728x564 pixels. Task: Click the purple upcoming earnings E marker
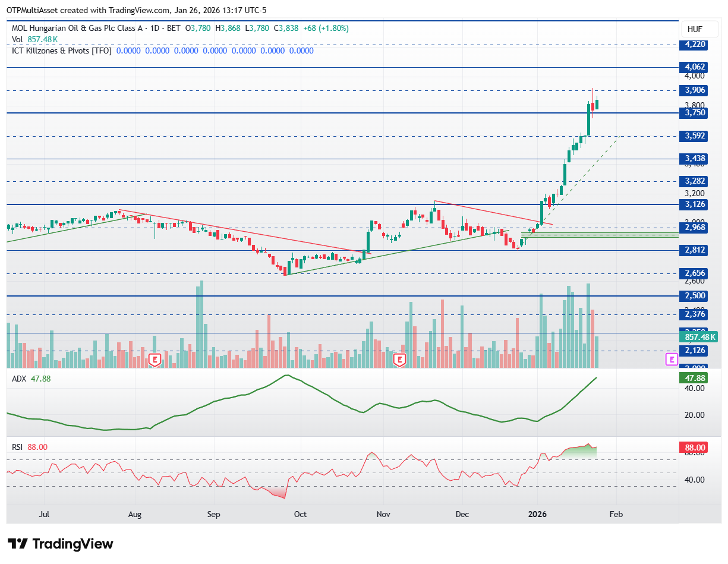pyautogui.click(x=671, y=359)
